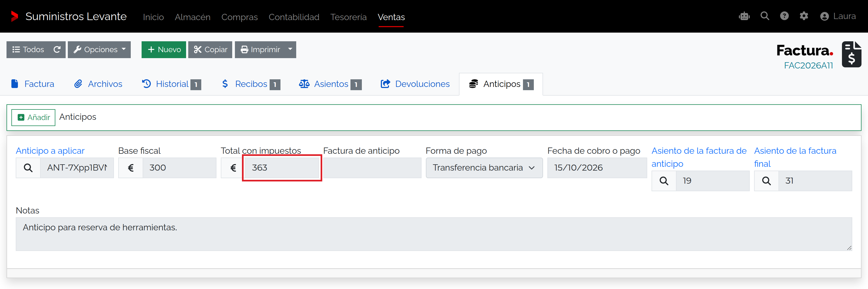The image size is (868, 289).
Task: Switch to the Archivos tab
Action: [98, 84]
